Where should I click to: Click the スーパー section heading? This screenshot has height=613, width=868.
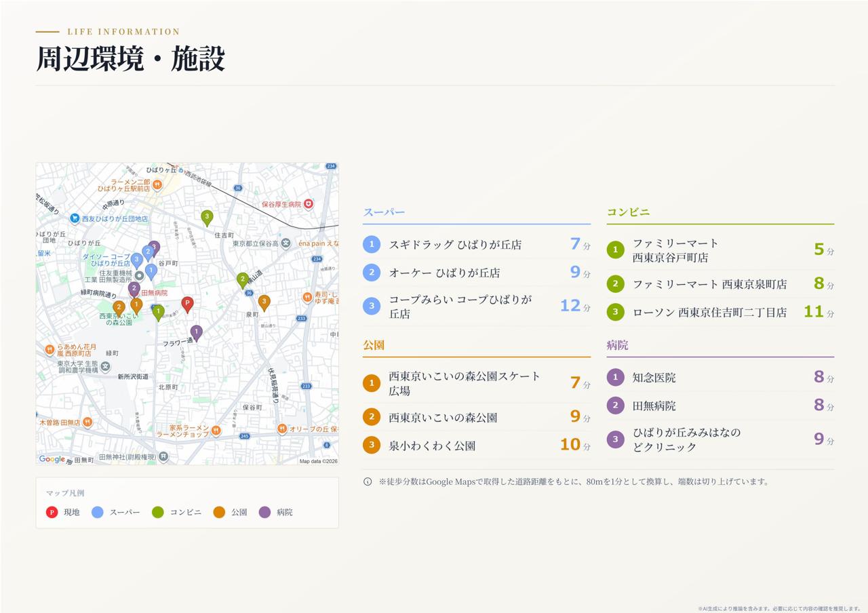(384, 212)
